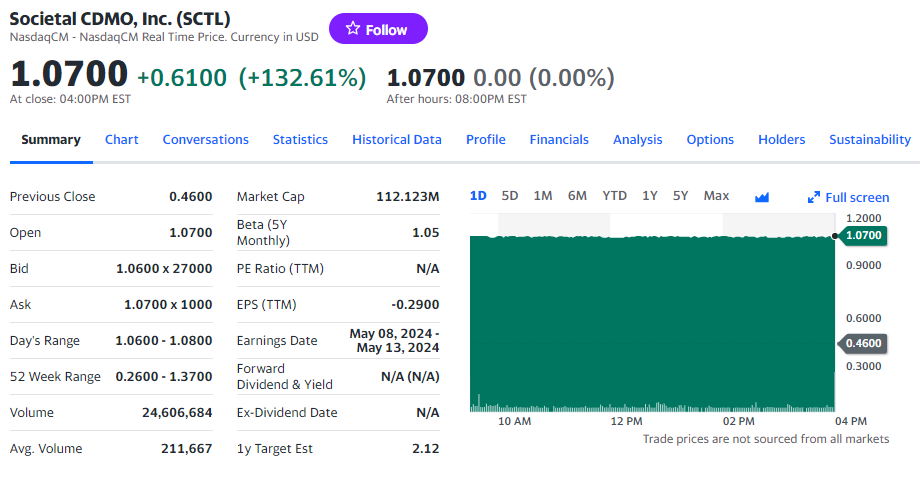Click the 1.0700 current price marker
Image resolution: width=920 pixels, height=489 pixels.
863,236
